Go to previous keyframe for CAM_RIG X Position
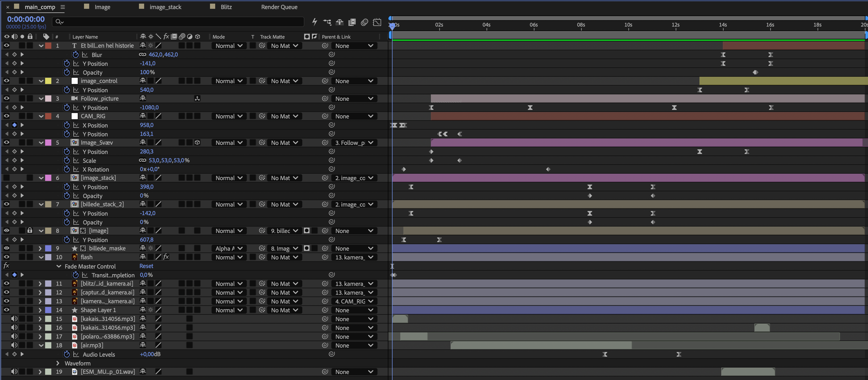 click(6, 125)
